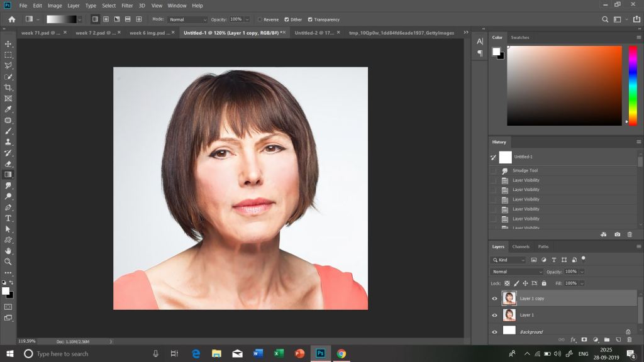Select the Crop tool
Screen dimensions: 644x362
8,87
